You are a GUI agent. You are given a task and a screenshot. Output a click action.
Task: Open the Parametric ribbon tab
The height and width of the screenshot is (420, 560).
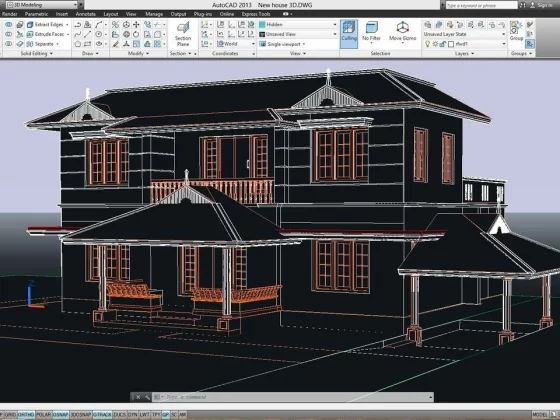[36, 14]
